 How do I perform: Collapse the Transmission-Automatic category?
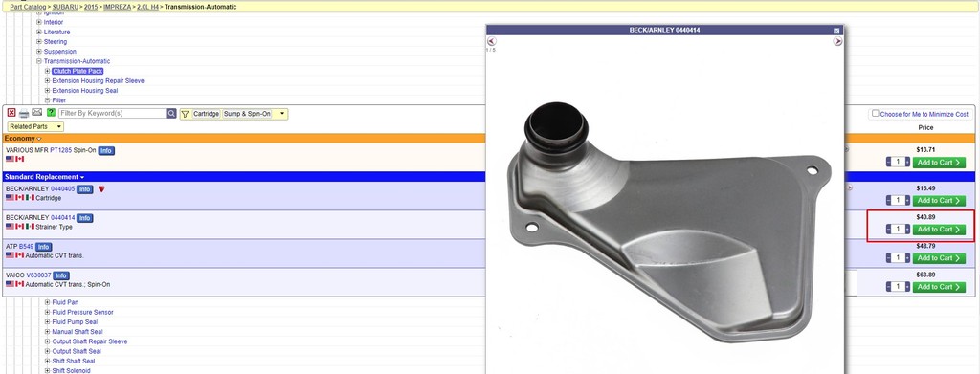(x=38, y=61)
